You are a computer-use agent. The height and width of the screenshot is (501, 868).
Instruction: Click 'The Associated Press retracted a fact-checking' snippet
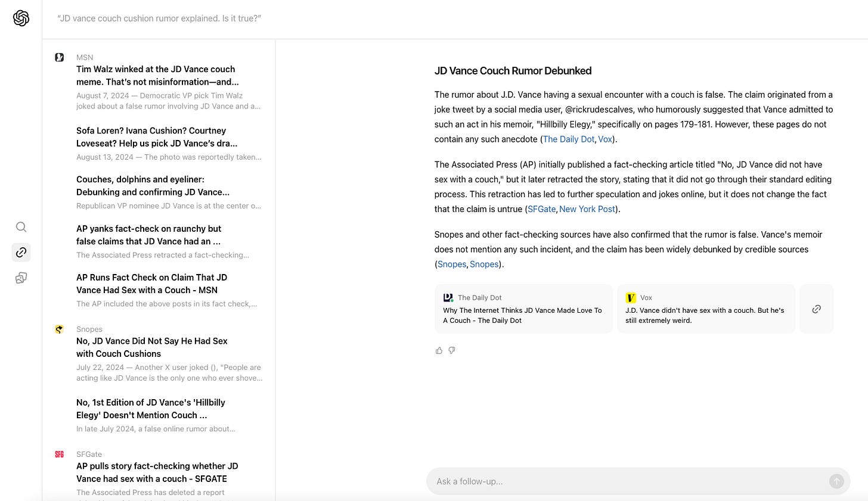pyautogui.click(x=163, y=255)
